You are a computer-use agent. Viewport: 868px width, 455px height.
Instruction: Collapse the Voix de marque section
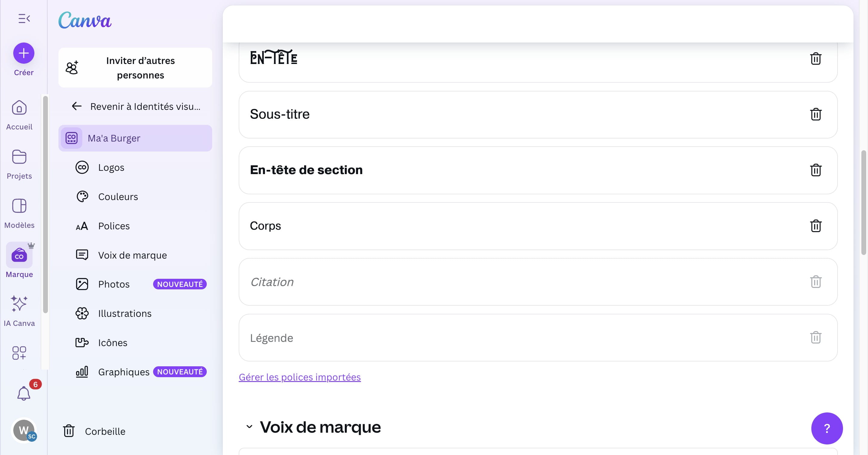(x=249, y=426)
